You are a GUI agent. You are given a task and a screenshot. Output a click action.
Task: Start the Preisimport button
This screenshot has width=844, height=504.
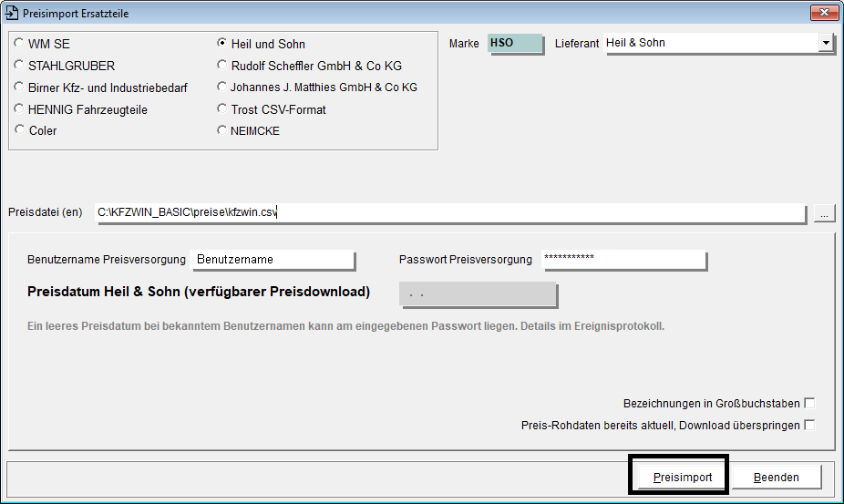[682, 477]
